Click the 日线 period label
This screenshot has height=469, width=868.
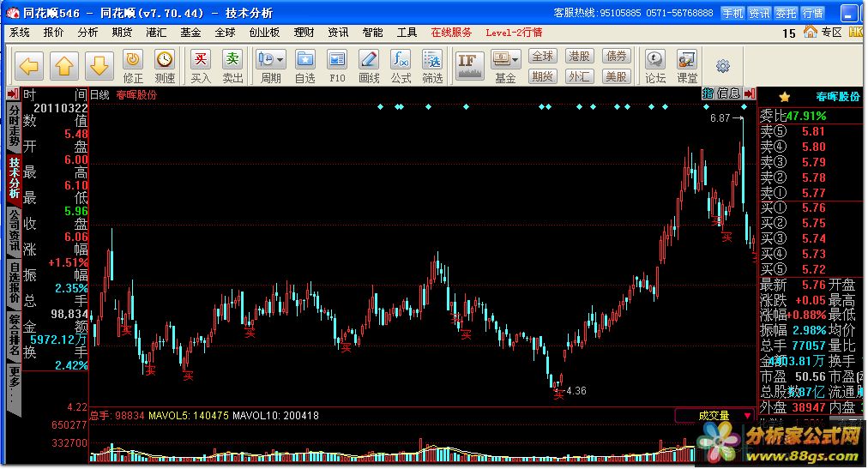[99, 94]
